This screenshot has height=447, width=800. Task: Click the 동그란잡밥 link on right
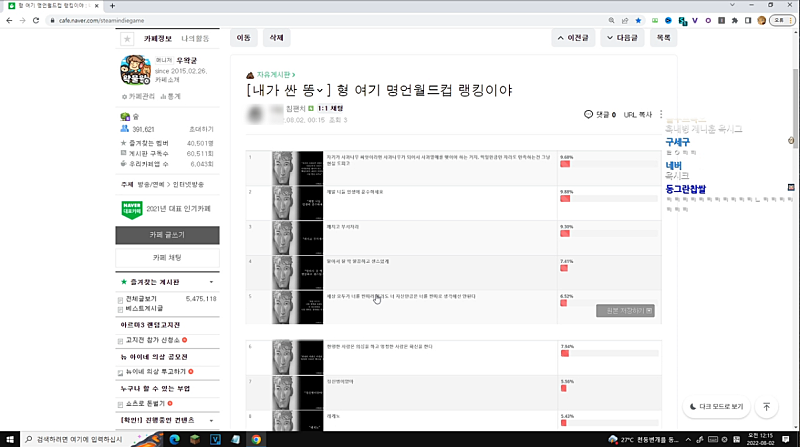pos(686,189)
